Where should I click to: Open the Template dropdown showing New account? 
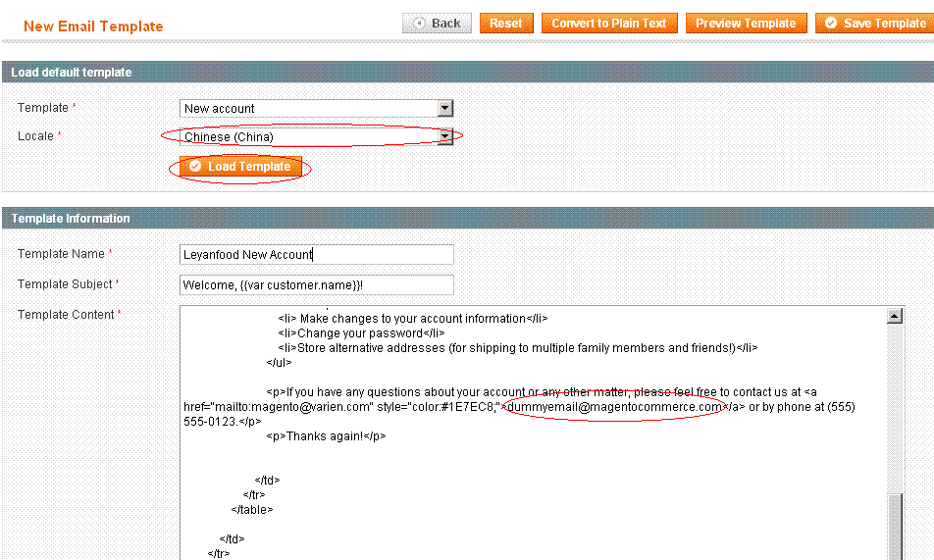click(x=316, y=109)
